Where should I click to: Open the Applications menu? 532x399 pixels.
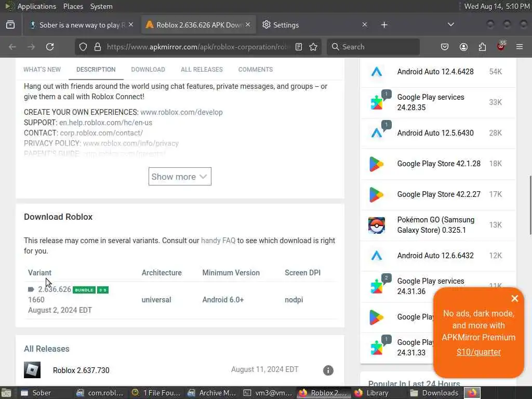click(37, 6)
